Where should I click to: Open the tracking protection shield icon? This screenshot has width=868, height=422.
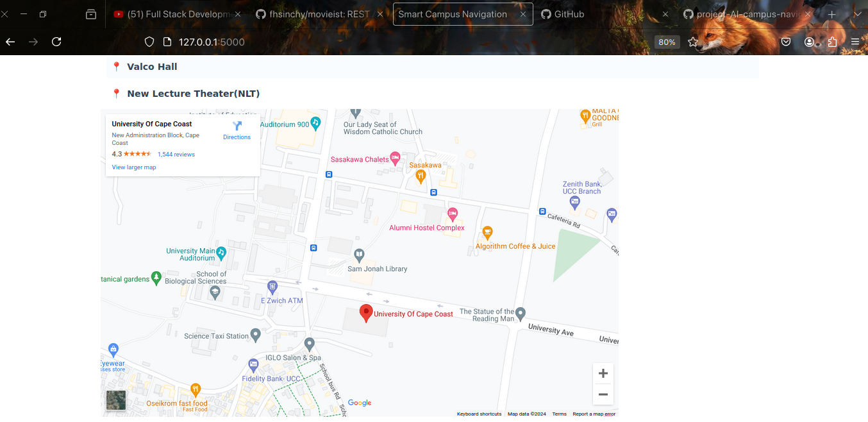149,42
